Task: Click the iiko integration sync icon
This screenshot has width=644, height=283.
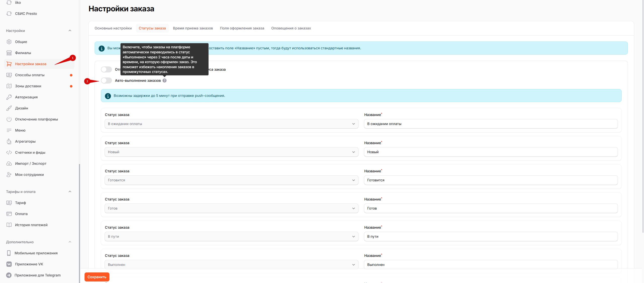Action: [x=9, y=3]
